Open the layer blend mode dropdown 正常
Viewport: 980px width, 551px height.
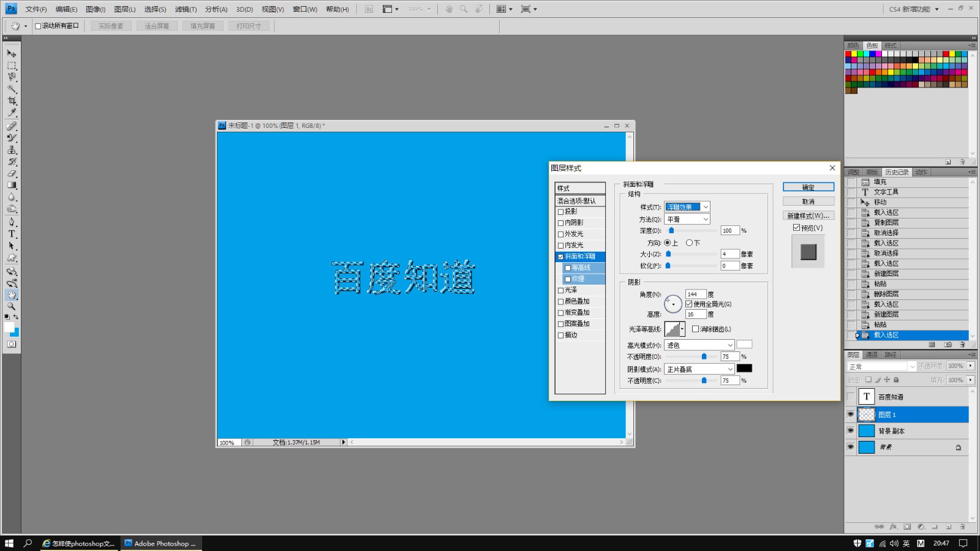click(x=882, y=366)
